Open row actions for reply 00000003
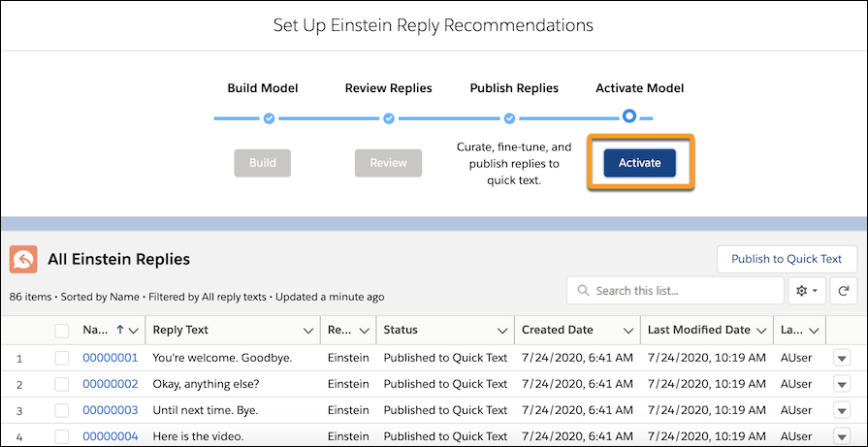The image size is (868, 447). [842, 410]
